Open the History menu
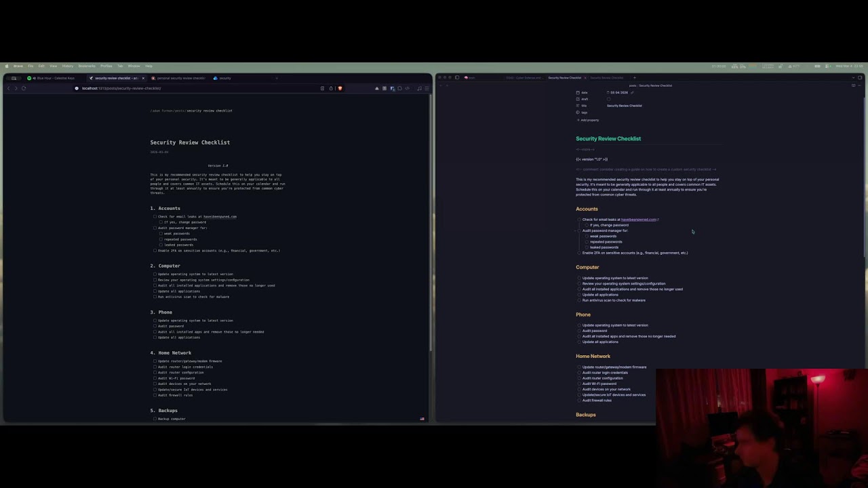This screenshot has height=488, width=868. (68, 66)
